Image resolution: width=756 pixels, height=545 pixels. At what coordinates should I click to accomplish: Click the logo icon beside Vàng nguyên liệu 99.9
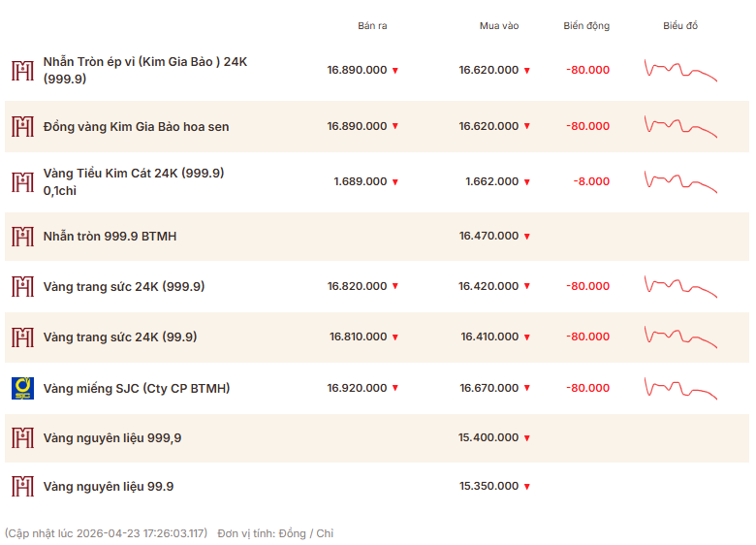click(x=22, y=486)
